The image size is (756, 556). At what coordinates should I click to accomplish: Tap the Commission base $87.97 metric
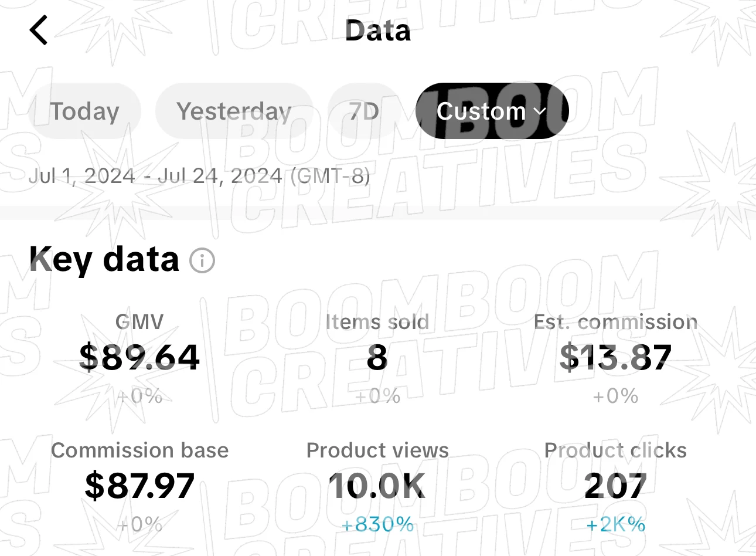[x=139, y=486]
